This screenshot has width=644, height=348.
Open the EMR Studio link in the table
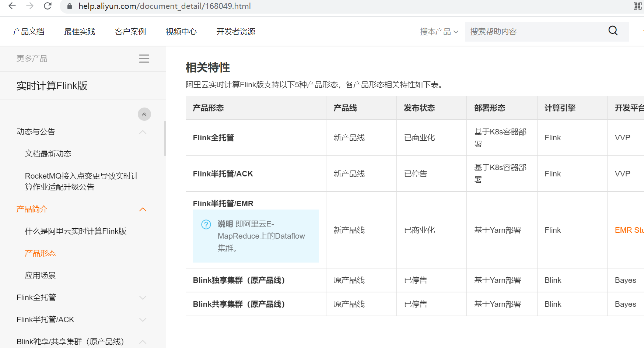(x=629, y=230)
